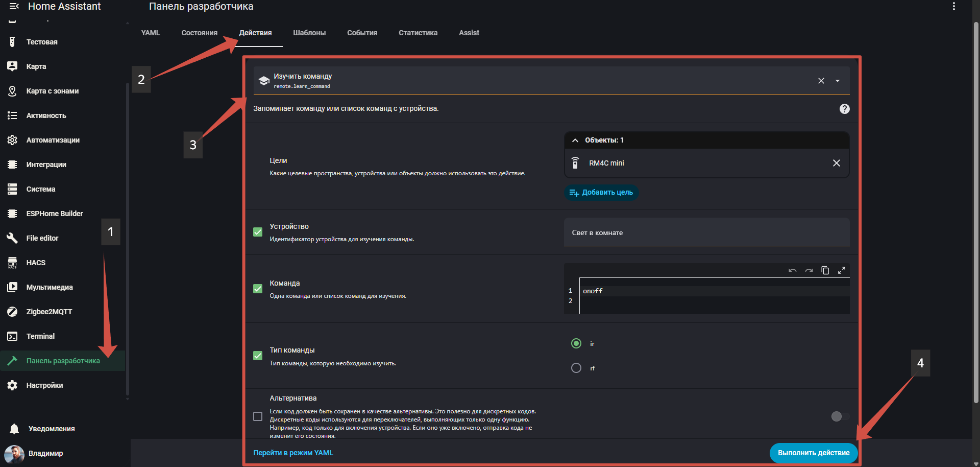Image resolution: width=980 pixels, height=467 pixels.
Task: Select the rf command type
Action: pyautogui.click(x=576, y=368)
